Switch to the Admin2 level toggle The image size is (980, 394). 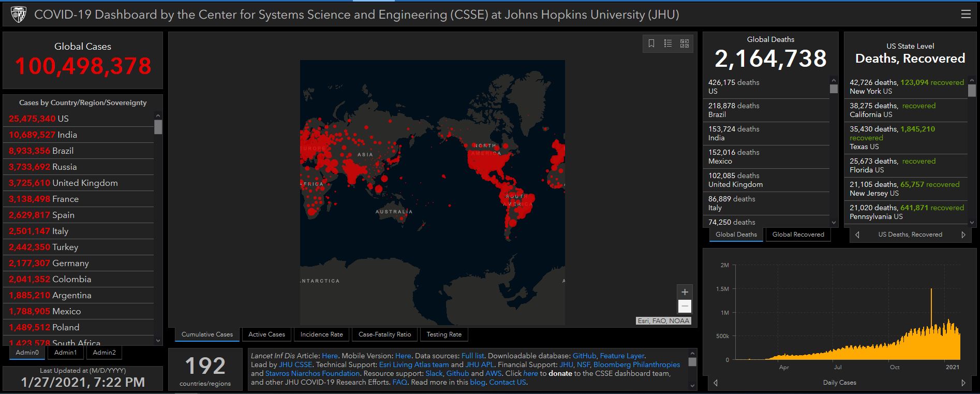pyautogui.click(x=104, y=353)
